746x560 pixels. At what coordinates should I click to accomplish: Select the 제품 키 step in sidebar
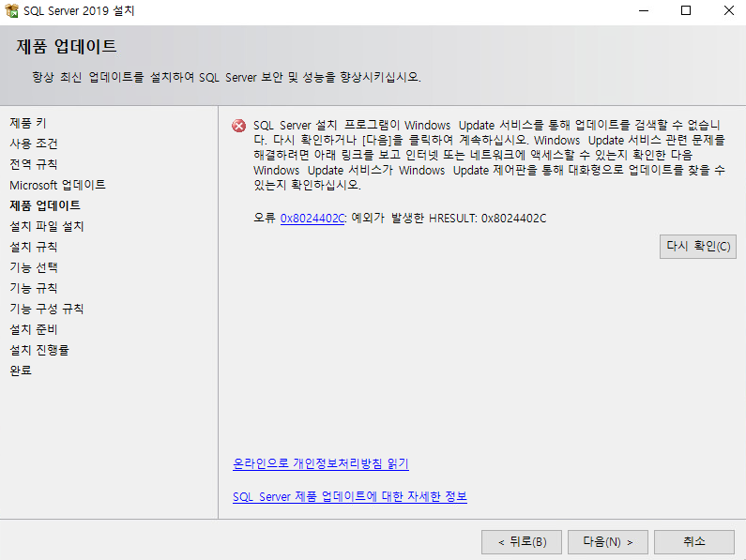[28, 123]
